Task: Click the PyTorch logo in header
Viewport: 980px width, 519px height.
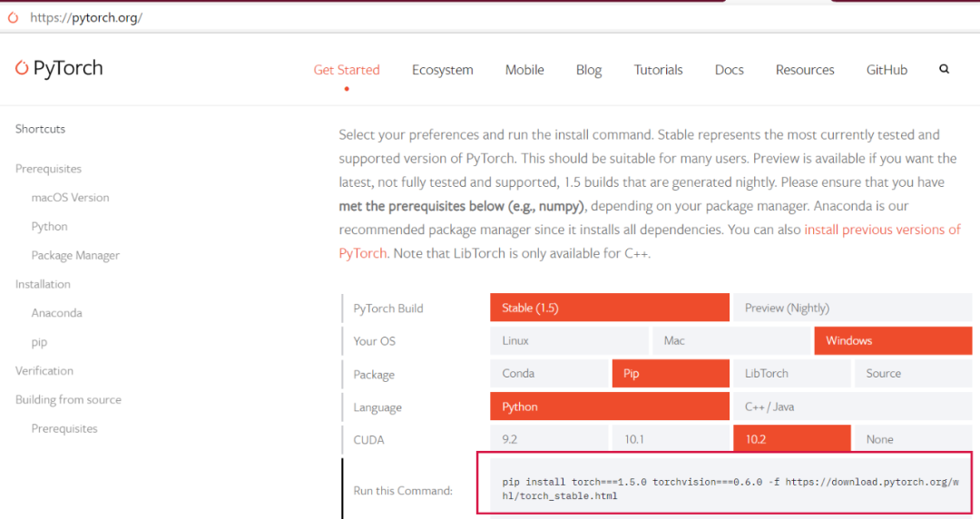Action: (x=59, y=67)
